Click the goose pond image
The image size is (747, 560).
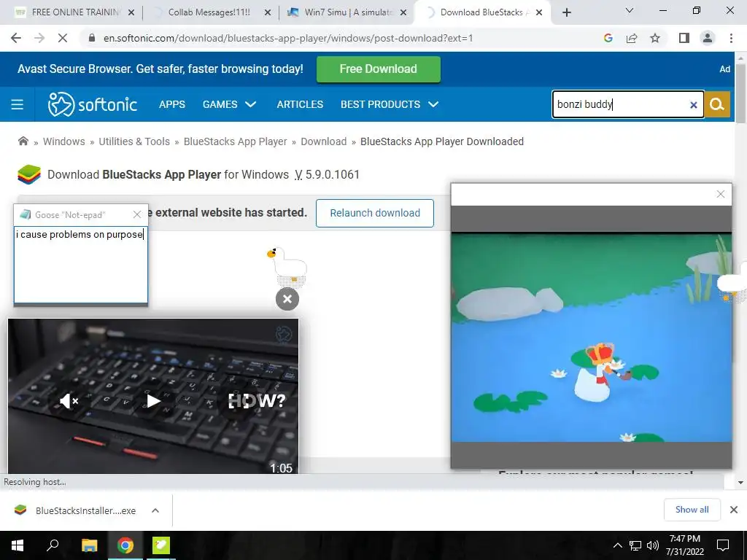(591, 337)
